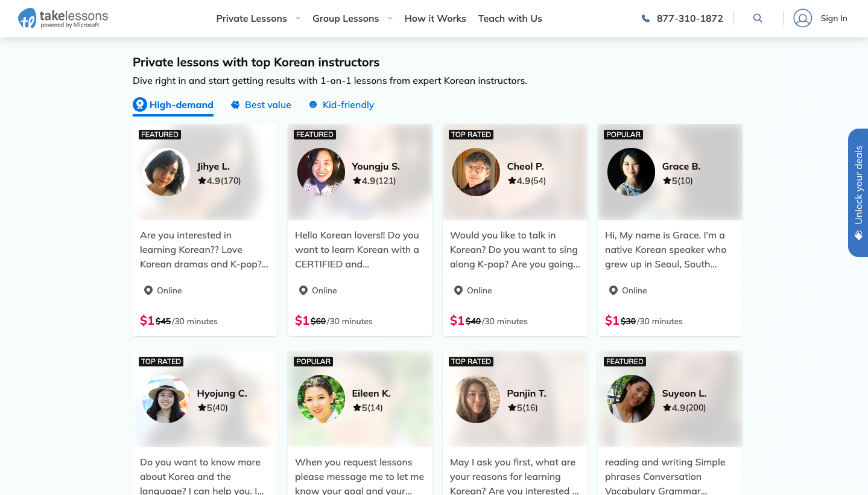Click the Sign In link

click(x=834, y=19)
